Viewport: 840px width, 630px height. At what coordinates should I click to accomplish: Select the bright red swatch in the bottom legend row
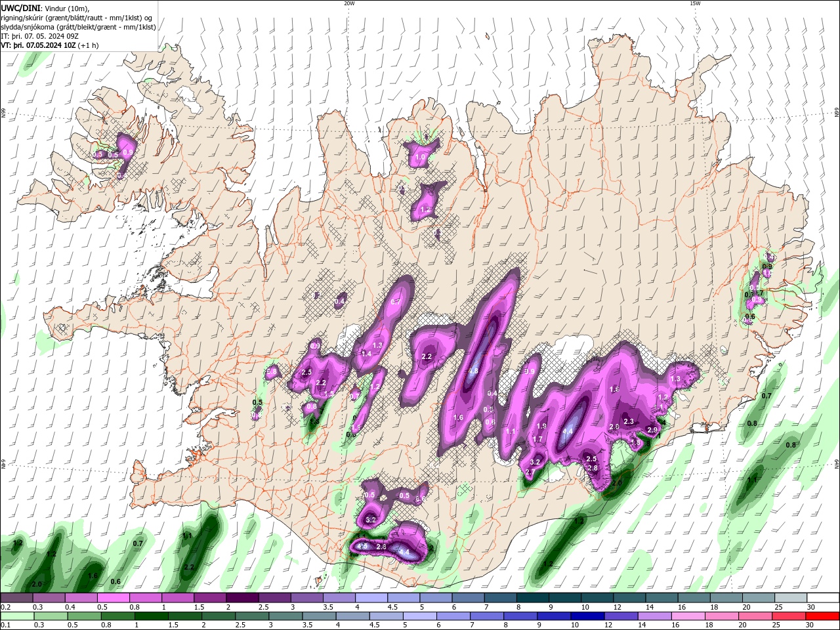[x=823, y=616]
